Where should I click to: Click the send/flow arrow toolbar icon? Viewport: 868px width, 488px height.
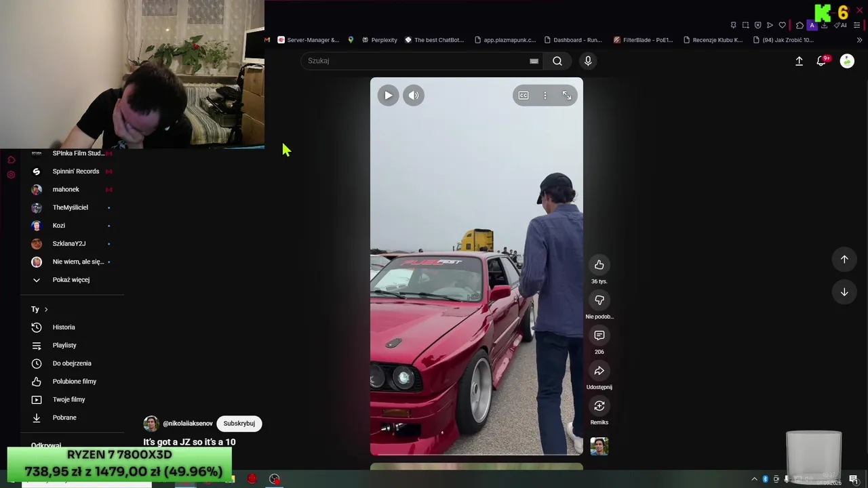coord(770,25)
